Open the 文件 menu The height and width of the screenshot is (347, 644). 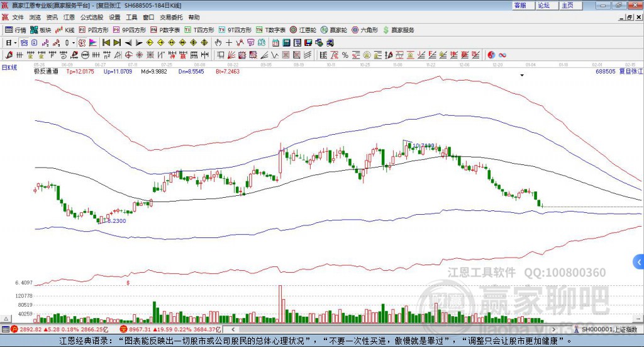18,17
